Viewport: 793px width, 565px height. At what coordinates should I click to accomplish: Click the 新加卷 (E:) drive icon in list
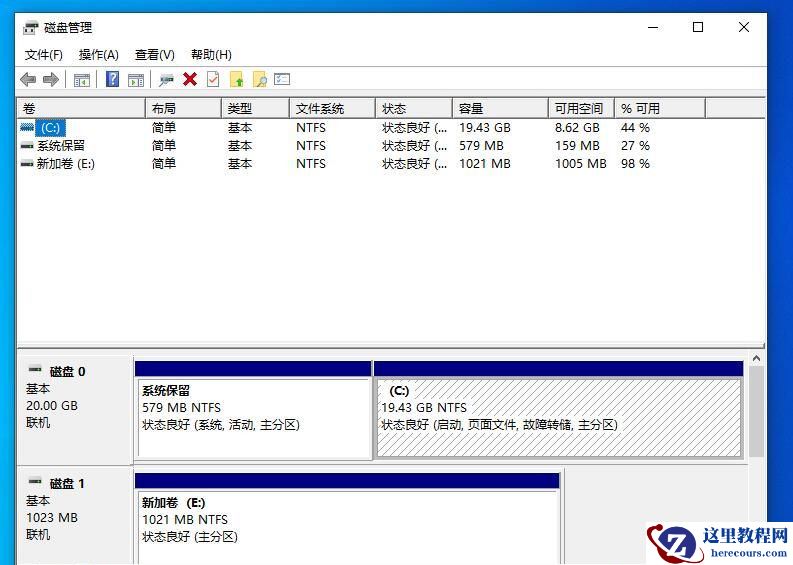click(27, 163)
